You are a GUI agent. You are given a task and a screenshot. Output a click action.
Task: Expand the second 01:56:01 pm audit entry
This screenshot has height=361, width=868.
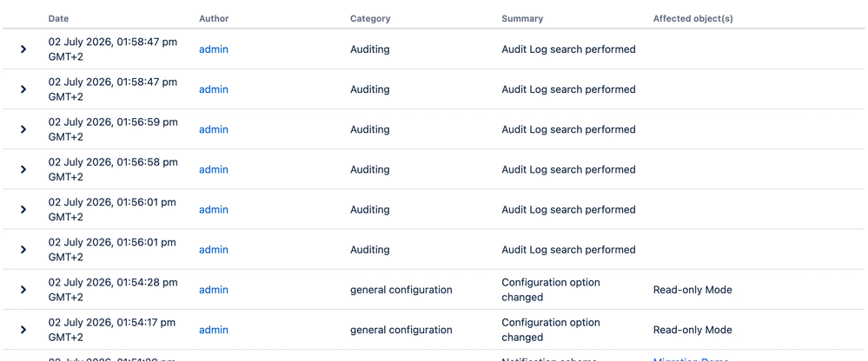[23, 249]
